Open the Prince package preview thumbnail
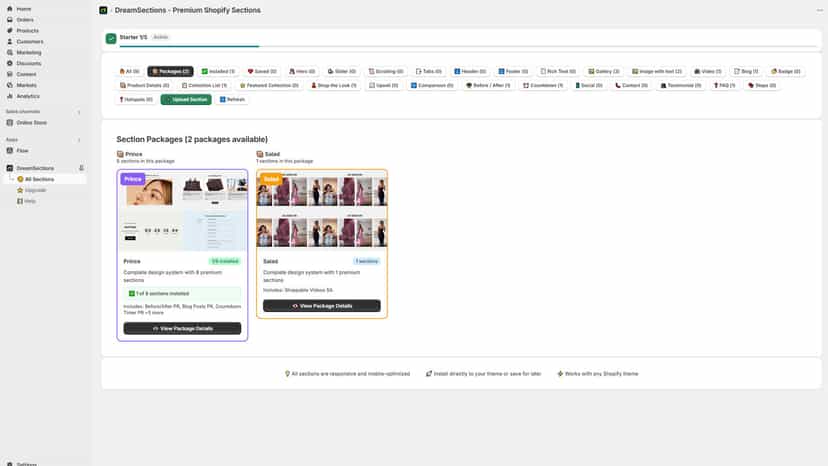Image resolution: width=828 pixels, height=466 pixels. pos(182,211)
